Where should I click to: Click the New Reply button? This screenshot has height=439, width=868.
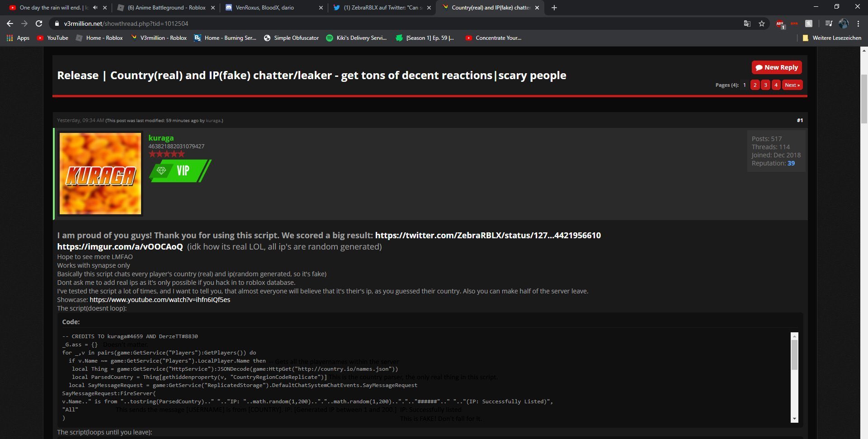point(777,67)
